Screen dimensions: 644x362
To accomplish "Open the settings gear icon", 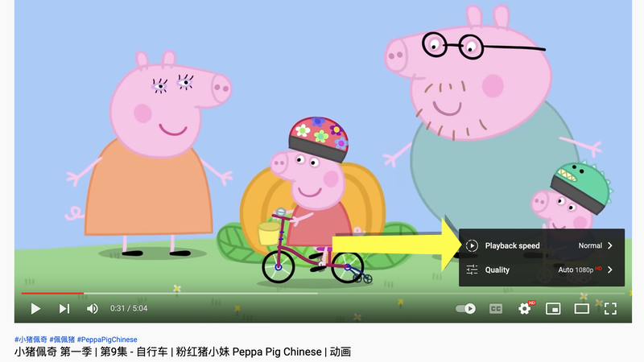I will [x=525, y=308].
